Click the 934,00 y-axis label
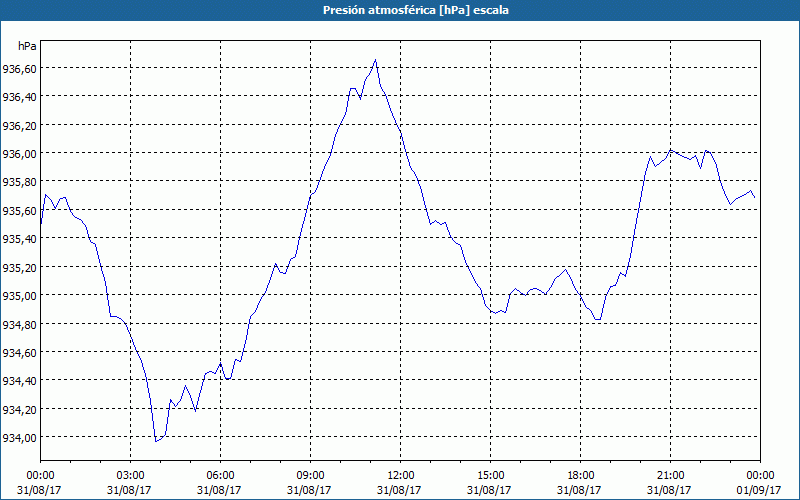The height and width of the screenshot is (500, 800). tap(19, 437)
